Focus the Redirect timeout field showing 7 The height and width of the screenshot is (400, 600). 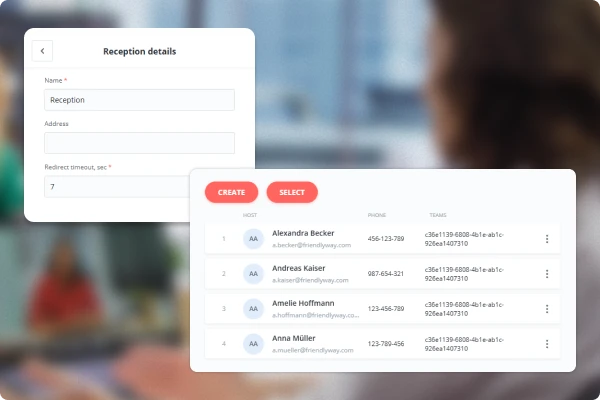click(x=117, y=187)
